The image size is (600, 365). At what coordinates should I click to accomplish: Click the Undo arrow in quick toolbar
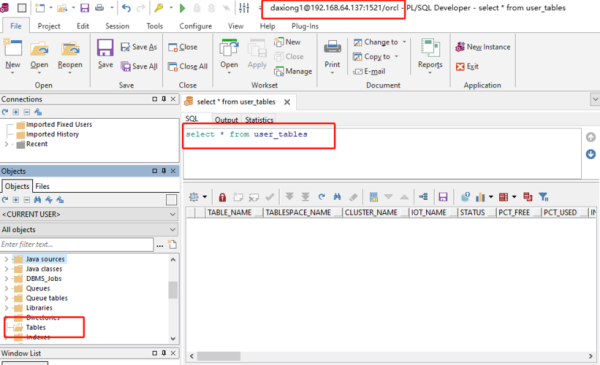pos(126,8)
